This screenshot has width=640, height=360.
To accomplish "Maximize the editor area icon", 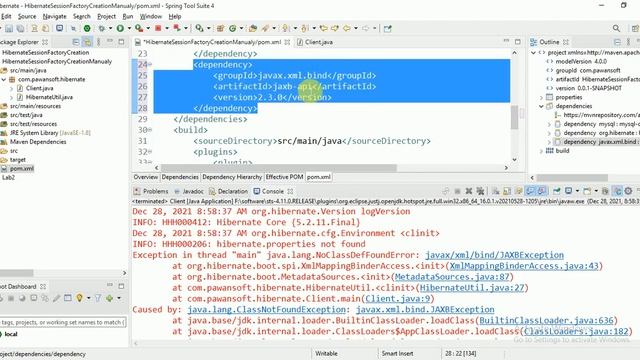I will (x=518, y=42).
